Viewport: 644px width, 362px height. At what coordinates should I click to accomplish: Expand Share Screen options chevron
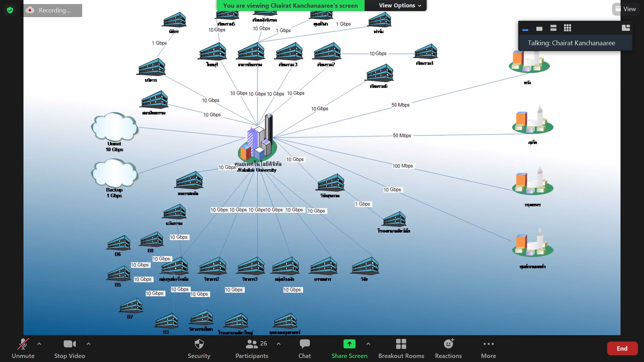click(368, 344)
